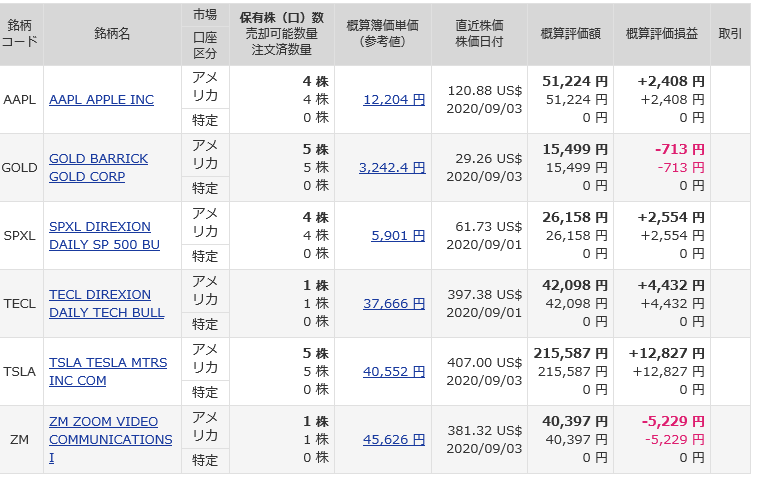The width and height of the screenshot is (758, 479).
Task: Click Barrick Gold's 3,242.4 円 book value link
Action: pos(391,168)
